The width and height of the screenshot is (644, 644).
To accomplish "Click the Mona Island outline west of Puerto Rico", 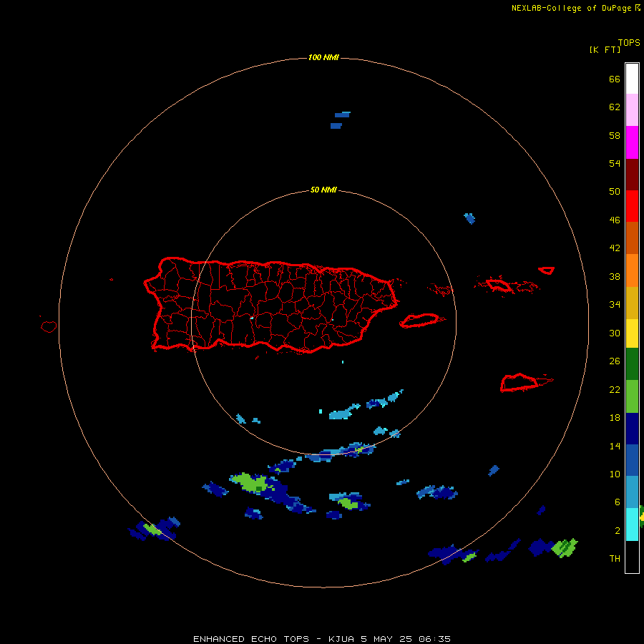I will 49,326.
